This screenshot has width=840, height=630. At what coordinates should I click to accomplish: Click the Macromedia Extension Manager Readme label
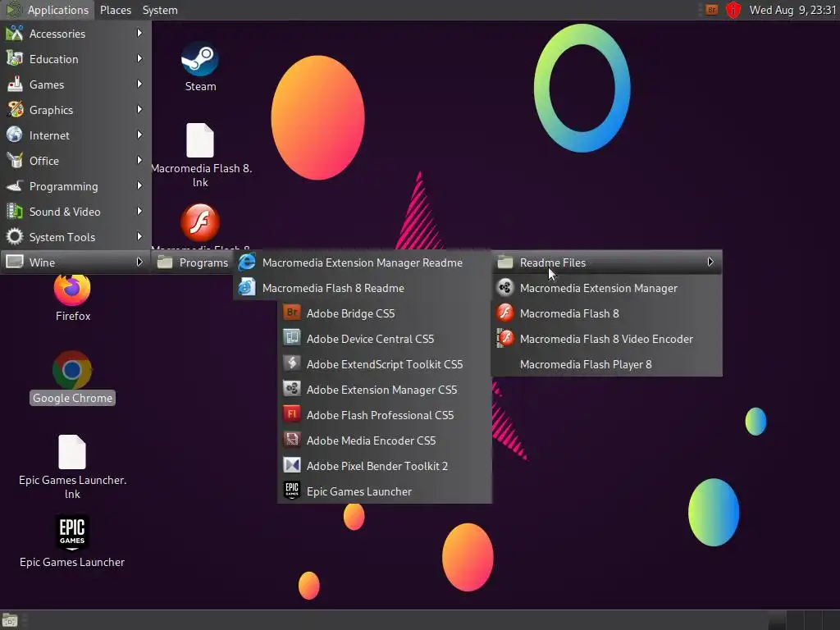pos(362,262)
